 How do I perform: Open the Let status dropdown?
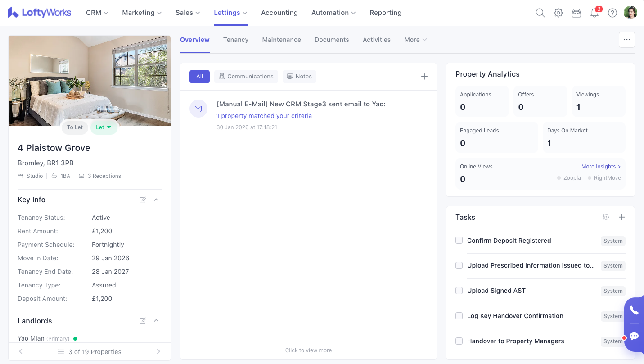point(104,127)
